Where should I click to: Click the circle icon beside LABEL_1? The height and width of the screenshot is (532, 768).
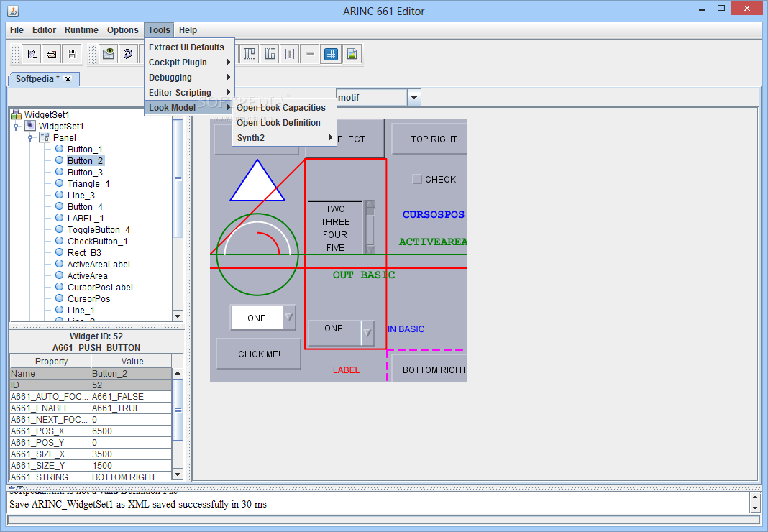tap(59, 218)
